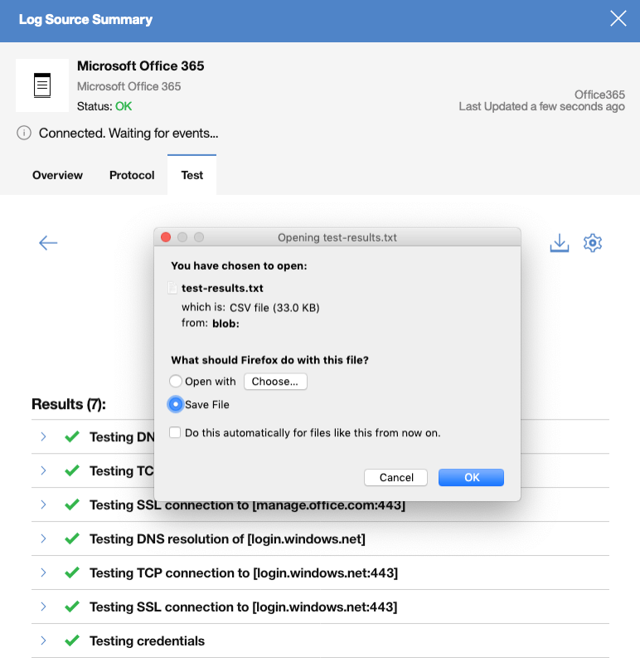This screenshot has width=640, height=672.
Task: Click 'Connected. Waiting for events...' message
Action: 128,134
